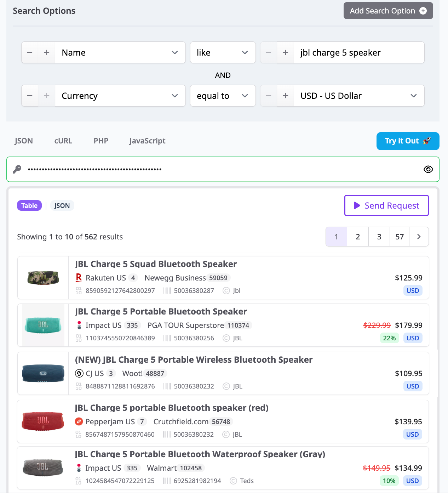Viewport: 448px width, 493px height.
Task: Click the Woot! merchant name
Action: coord(132,373)
